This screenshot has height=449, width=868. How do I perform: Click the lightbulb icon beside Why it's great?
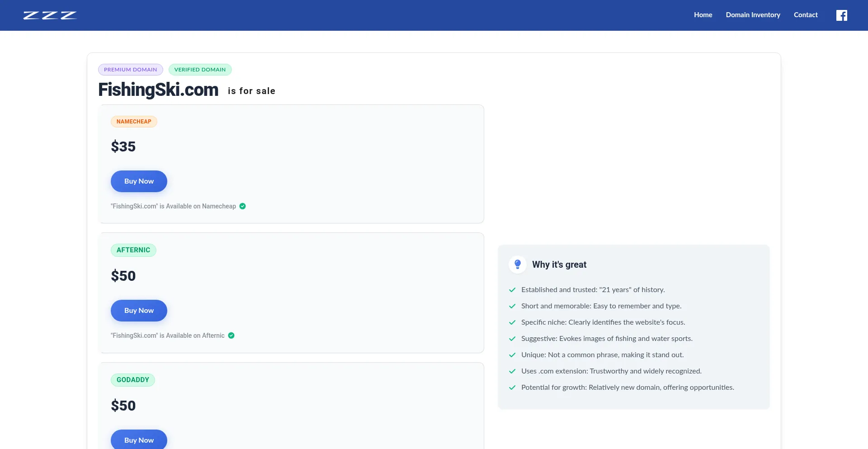[x=518, y=265]
